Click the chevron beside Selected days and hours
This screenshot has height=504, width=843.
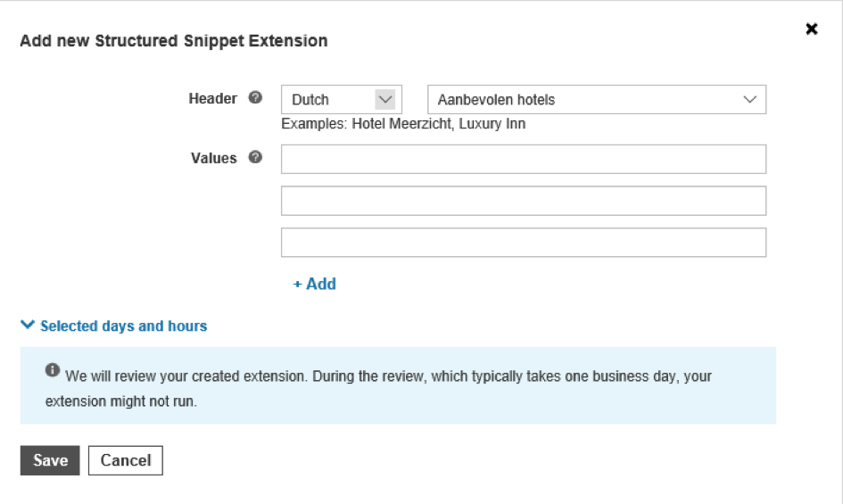pos(28,325)
